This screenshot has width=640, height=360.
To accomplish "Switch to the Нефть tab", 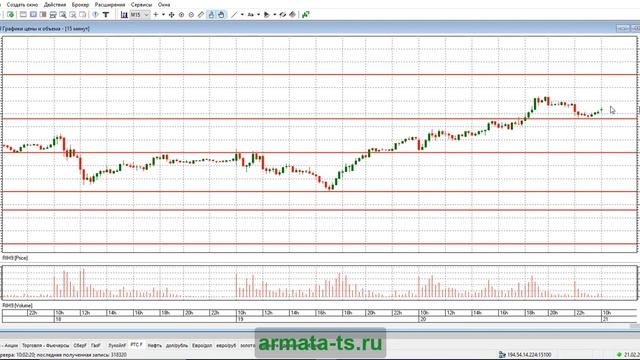I will 154,345.
